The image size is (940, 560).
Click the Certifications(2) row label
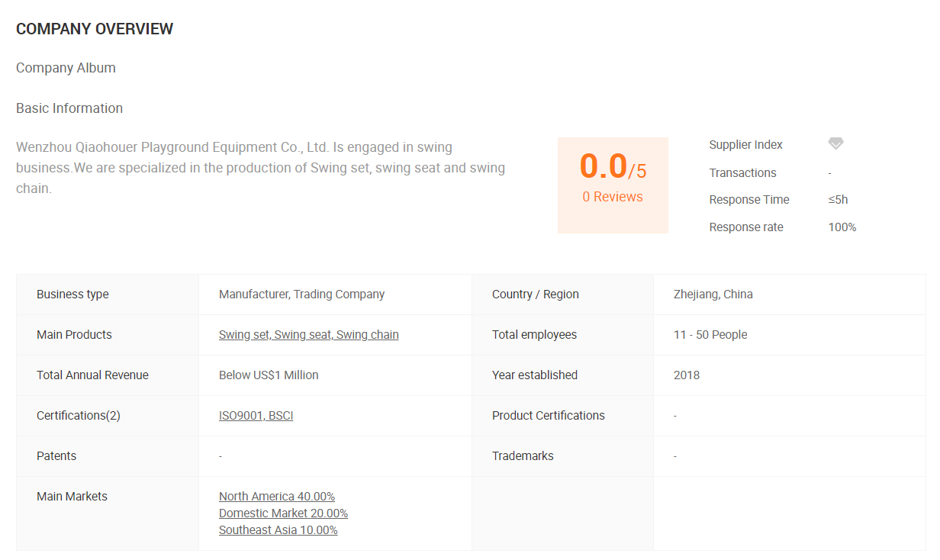(x=79, y=416)
